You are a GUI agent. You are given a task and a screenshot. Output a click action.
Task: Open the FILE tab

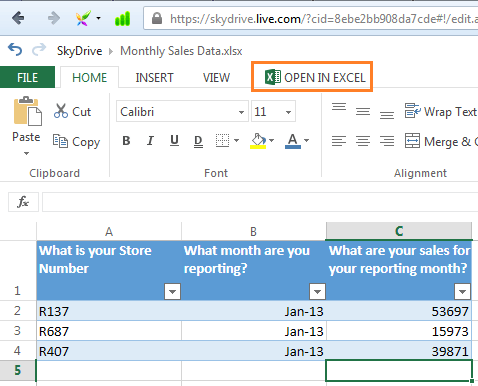click(27, 77)
